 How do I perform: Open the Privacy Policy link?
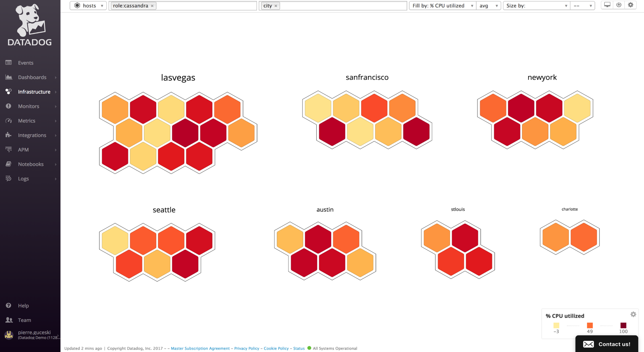247,349
